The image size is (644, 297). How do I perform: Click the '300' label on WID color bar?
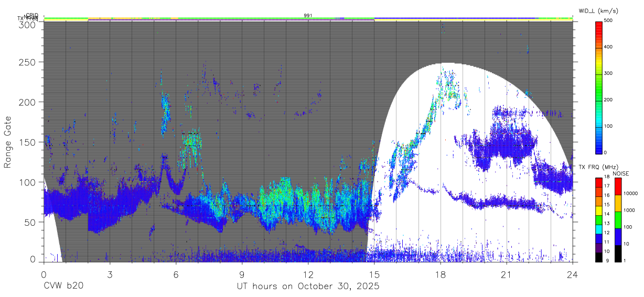click(609, 73)
